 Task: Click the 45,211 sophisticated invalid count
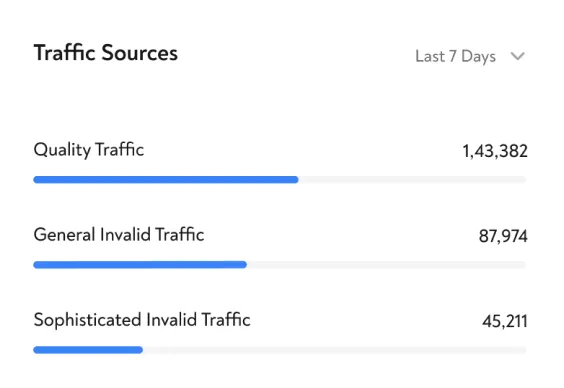click(505, 321)
